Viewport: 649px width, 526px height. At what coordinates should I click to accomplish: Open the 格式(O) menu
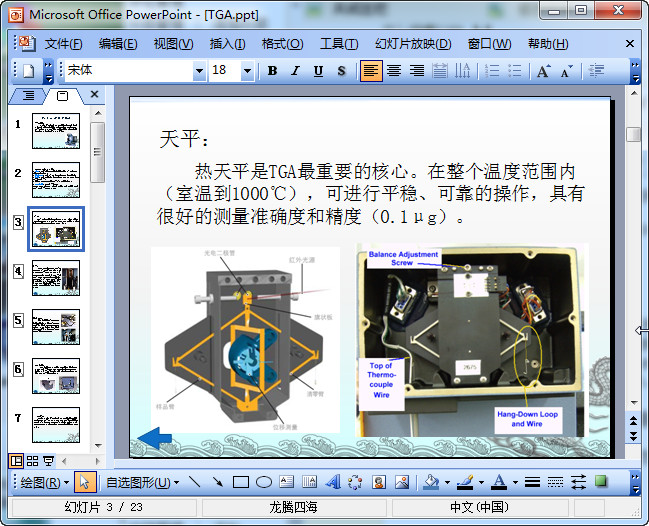click(x=282, y=43)
